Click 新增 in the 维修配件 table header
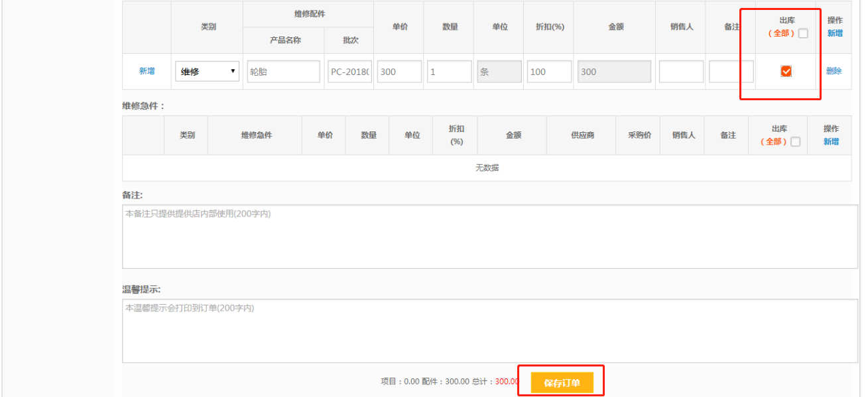This screenshot has width=868, height=397. (834, 33)
